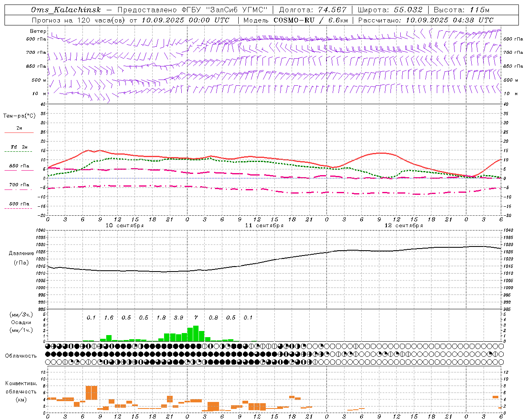Click the Широта: 55.032 header value

coord(390,10)
